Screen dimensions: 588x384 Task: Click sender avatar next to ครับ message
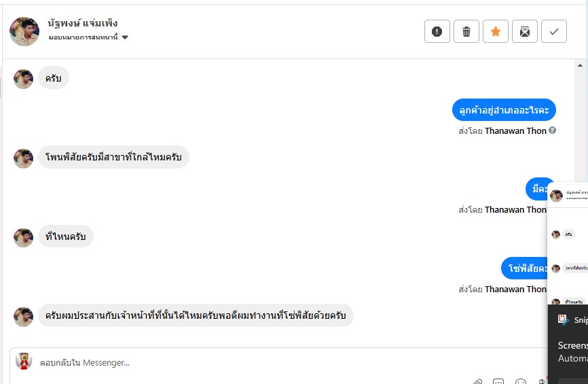23,79
